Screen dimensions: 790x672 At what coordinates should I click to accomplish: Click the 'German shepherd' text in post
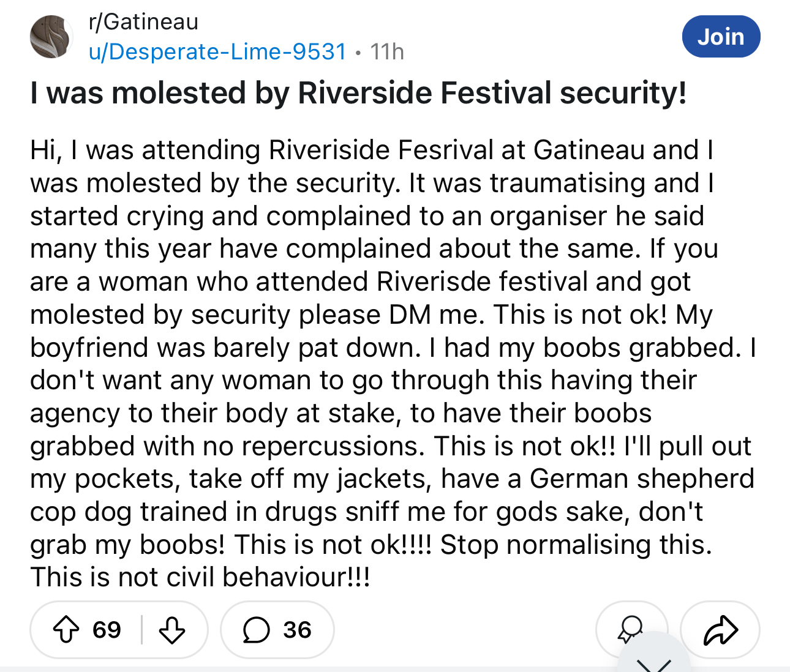(x=642, y=479)
